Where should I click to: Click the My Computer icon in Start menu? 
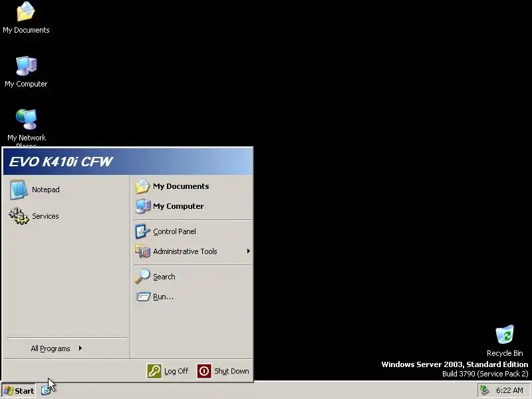click(x=142, y=206)
